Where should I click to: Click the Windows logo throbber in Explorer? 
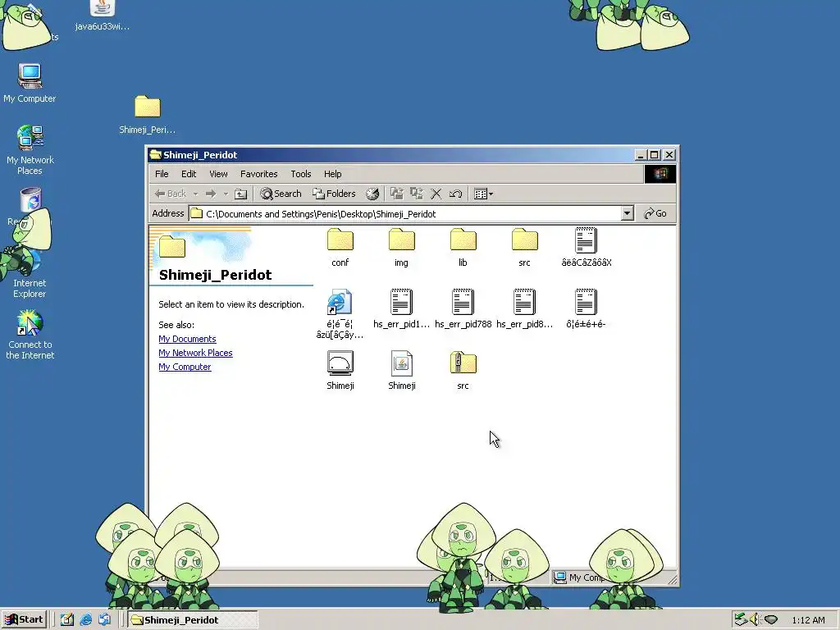click(660, 174)
